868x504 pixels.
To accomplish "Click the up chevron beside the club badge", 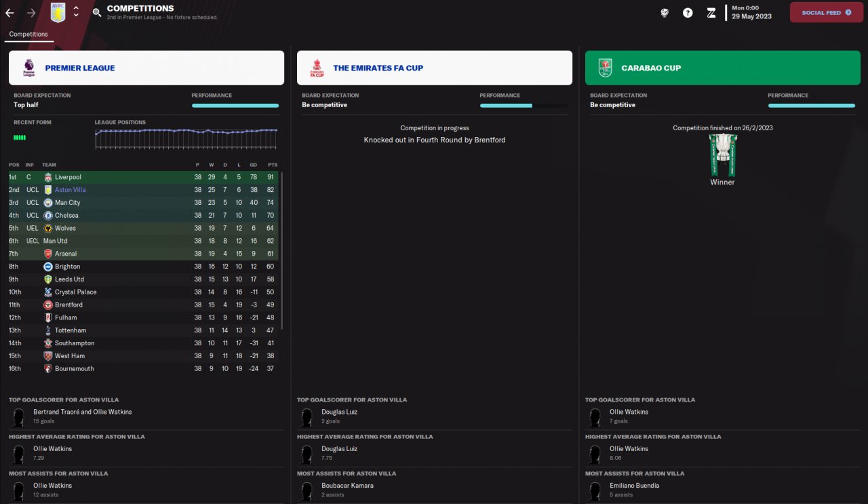I will point(76,8).
